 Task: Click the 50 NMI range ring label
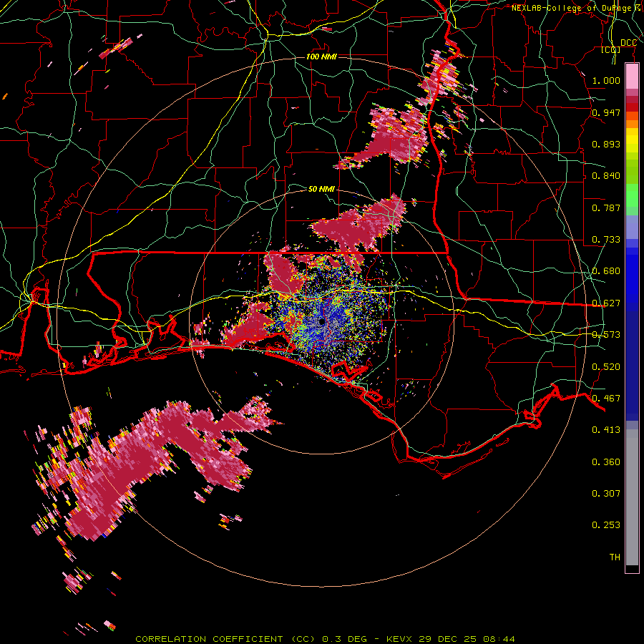tap(321, 189)
